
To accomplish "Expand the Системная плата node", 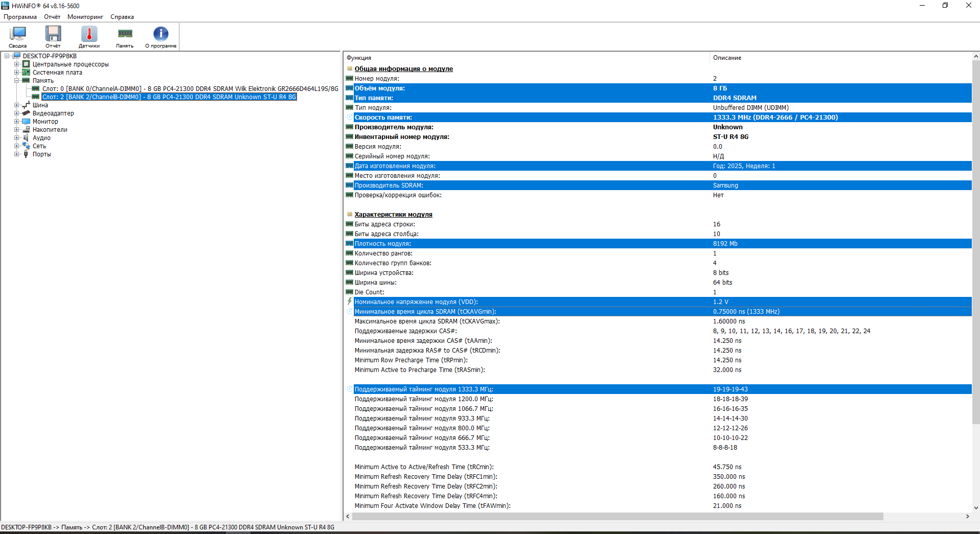I will [17, 72].
